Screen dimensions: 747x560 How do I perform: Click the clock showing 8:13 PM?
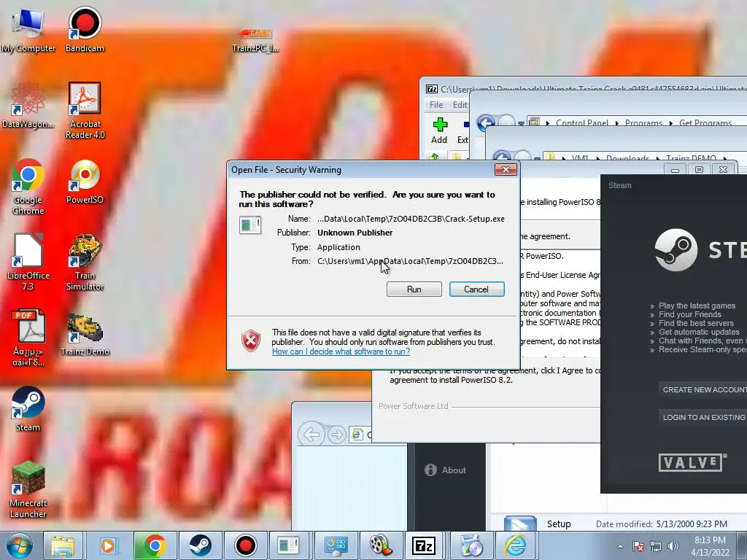click(x=710, y=546)
